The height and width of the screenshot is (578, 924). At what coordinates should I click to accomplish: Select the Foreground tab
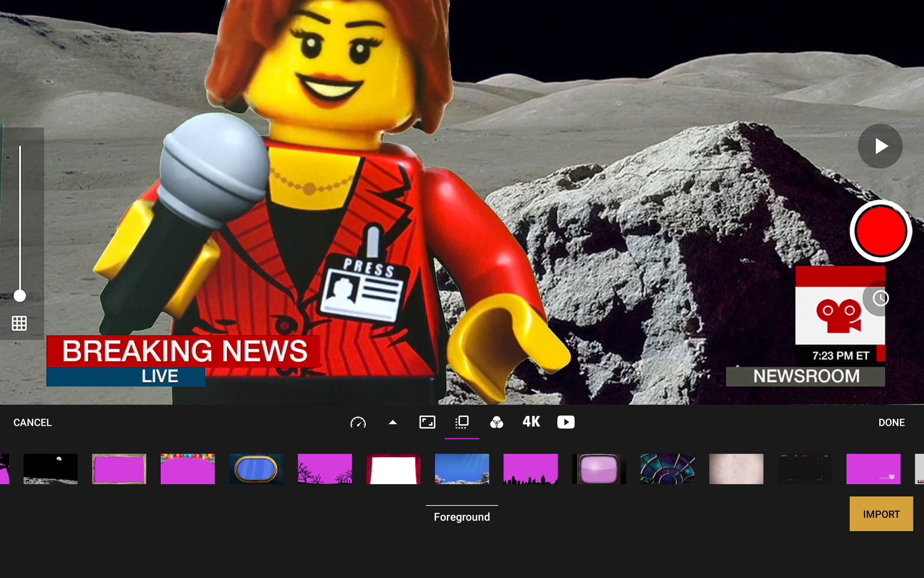point(462,517)
